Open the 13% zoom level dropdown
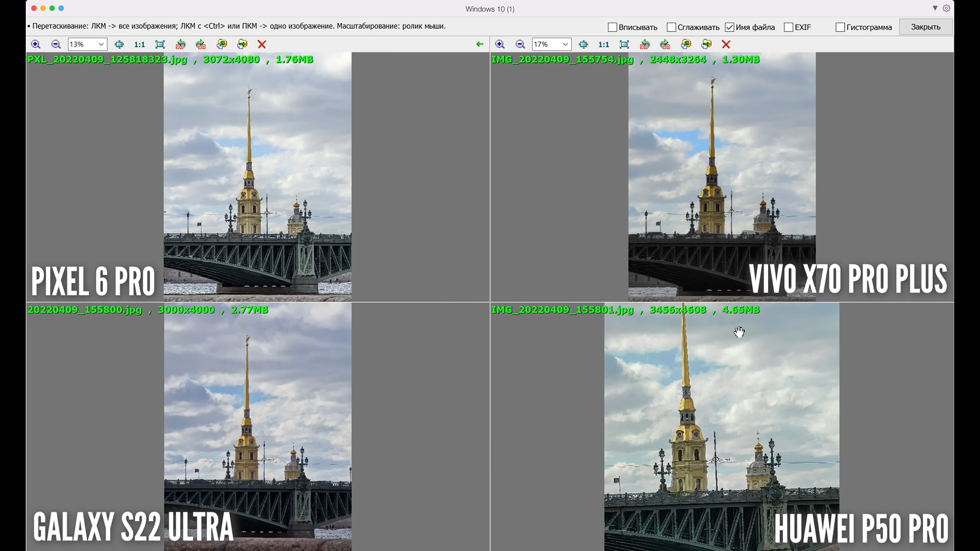This screenshot has height=551, width=980. pos(101,44)
